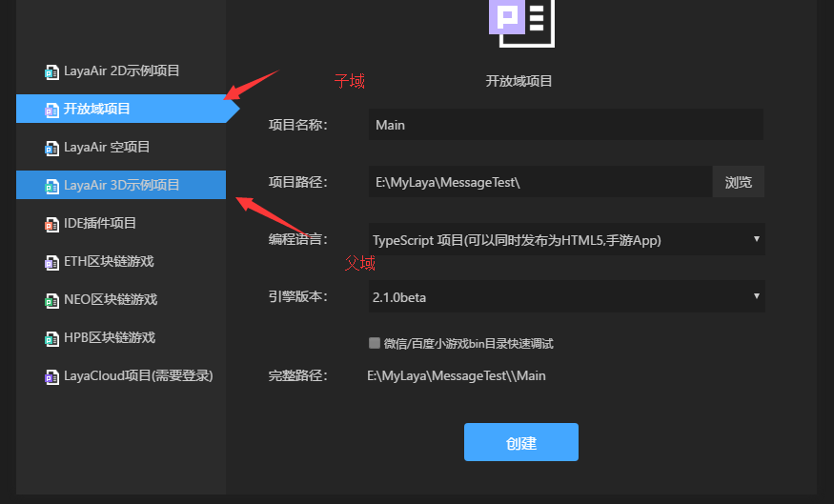Click the HPB区块链游戏 file icon
The width and height of the screenshot is (834, 504).
51,339
